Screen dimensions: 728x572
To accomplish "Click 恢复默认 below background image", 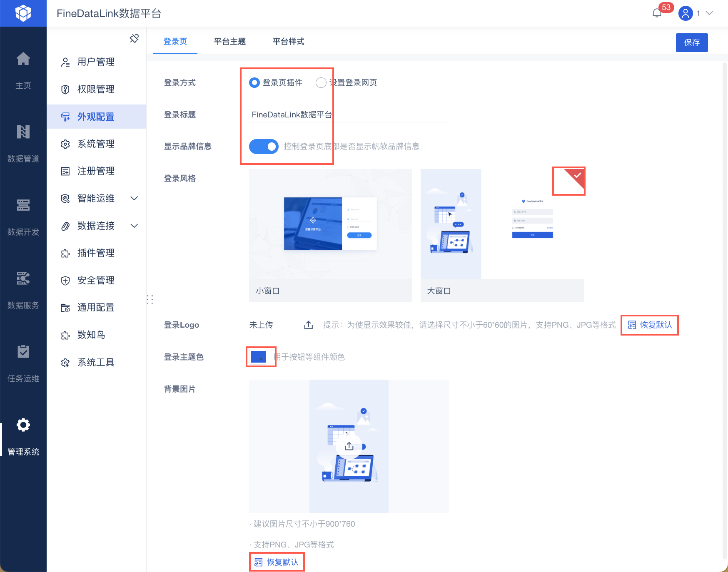I will (277, 562).
